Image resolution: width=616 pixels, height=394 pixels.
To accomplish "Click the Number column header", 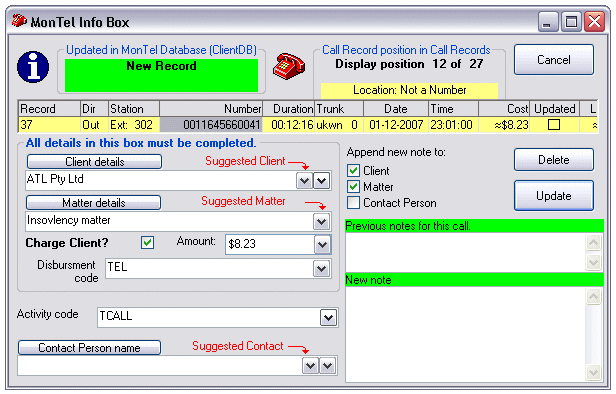I will point(211,108).
